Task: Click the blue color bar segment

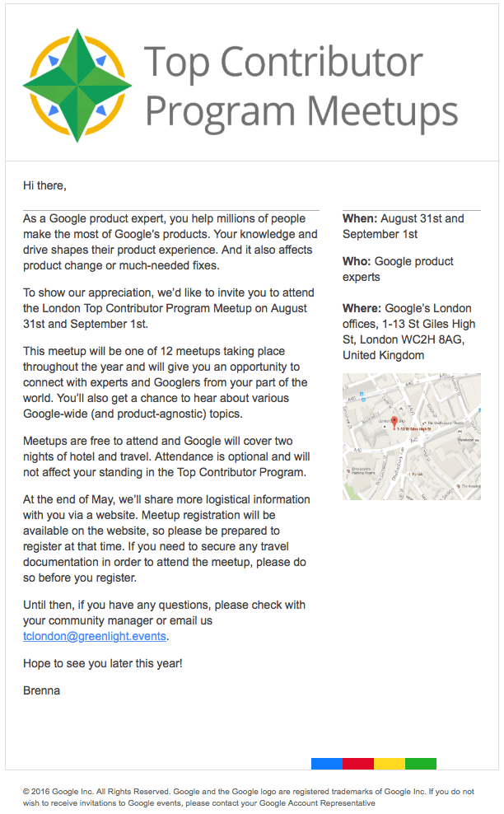Action: (x=326, y=764)
